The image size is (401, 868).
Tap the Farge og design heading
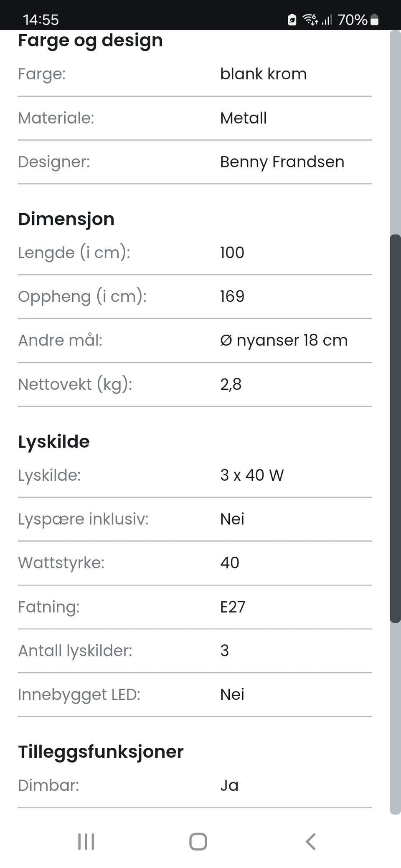(x=90, y=40)
